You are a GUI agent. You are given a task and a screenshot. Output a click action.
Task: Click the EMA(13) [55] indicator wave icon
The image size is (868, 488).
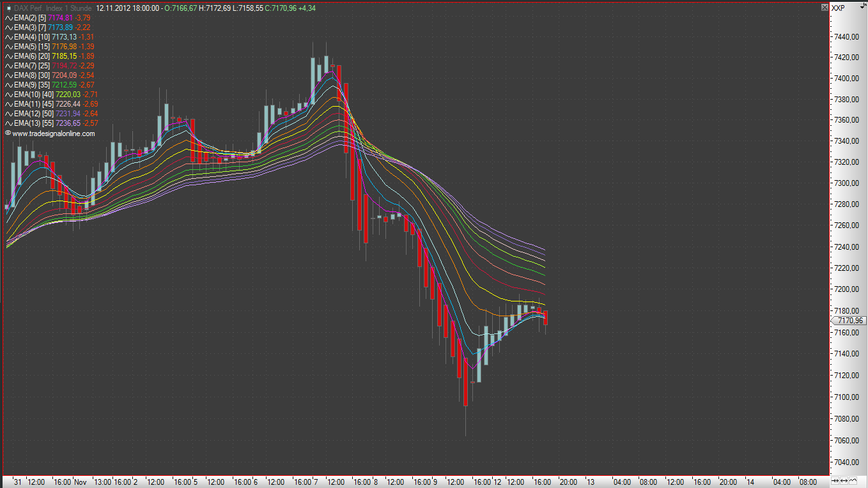click(9, 123)
